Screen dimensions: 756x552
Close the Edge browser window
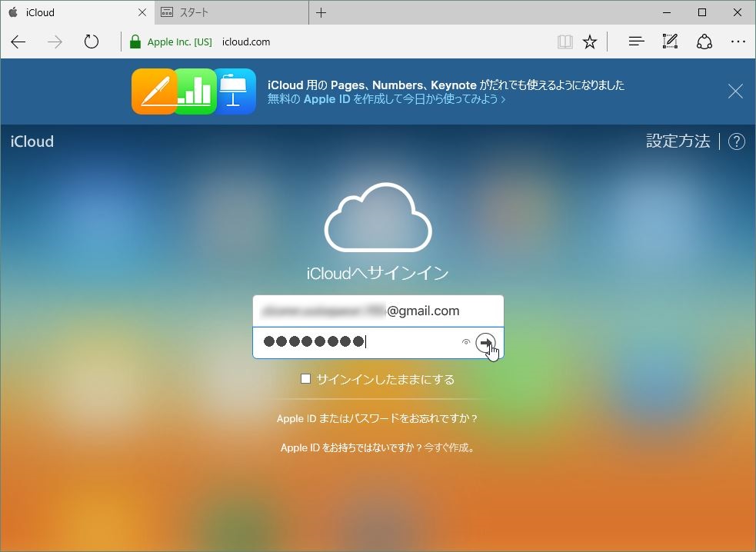coord(738,12)
